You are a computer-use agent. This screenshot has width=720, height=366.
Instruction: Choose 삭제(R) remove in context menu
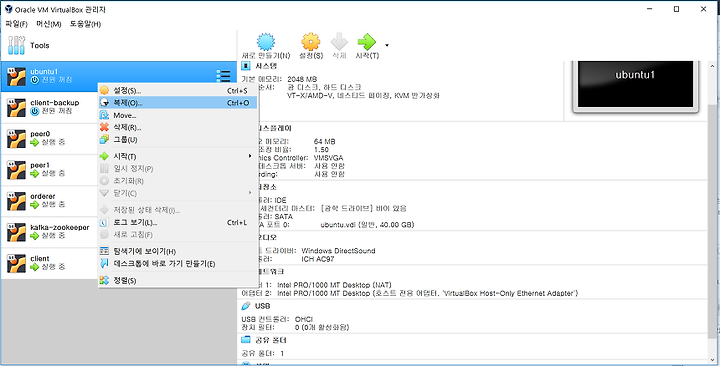[x=177, y=127]
